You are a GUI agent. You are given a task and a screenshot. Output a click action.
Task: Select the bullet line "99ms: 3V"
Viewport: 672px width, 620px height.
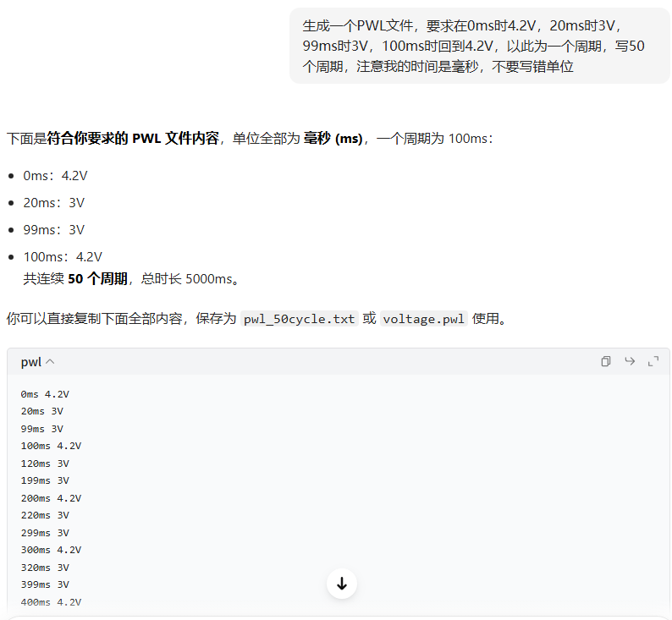click(54, 229)
